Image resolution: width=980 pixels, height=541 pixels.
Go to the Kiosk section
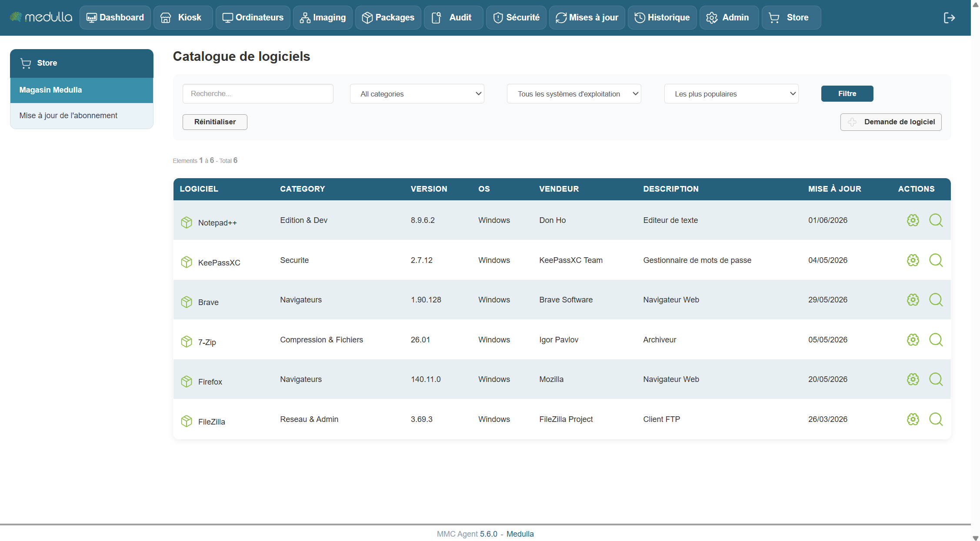click(x=183, y=18)
